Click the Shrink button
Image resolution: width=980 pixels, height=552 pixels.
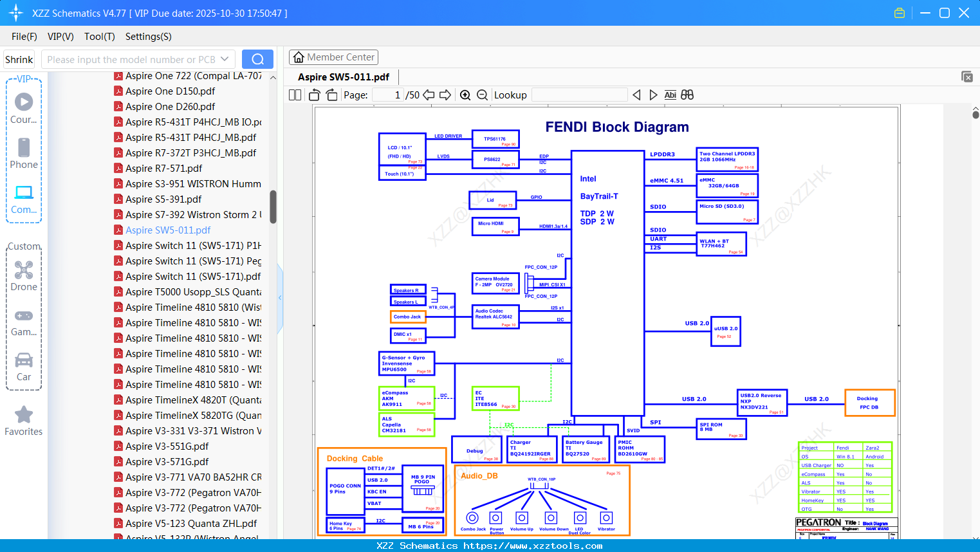pyautogui.click(x=19, y=59)
